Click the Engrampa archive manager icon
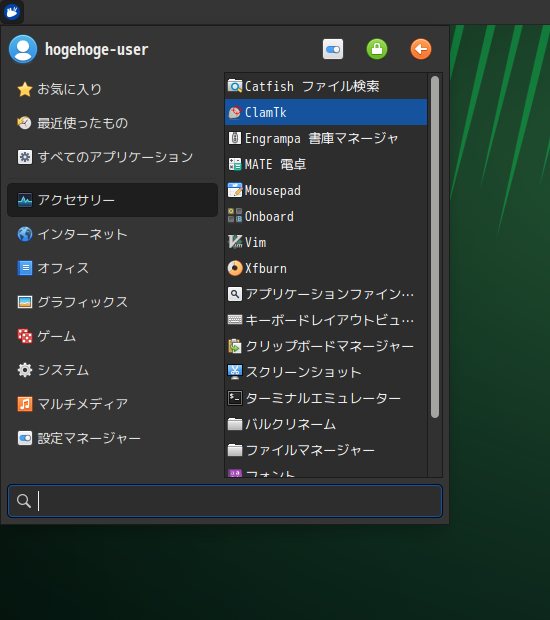Screen dimensions: 550x620 tap(235, 138)
